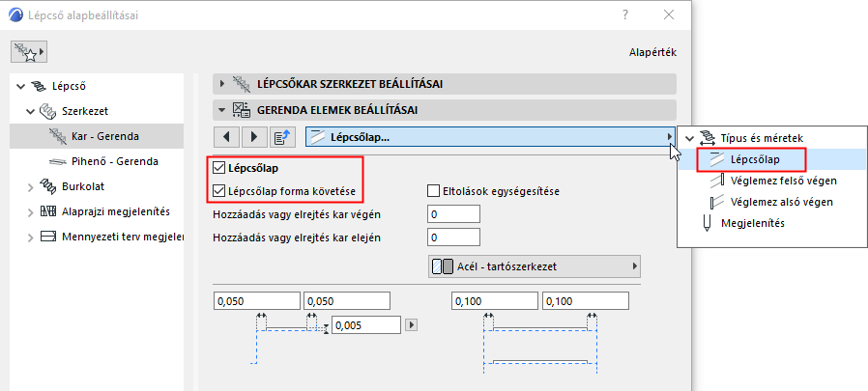The width and height of the screenshot is (868, 391).
Task: Click the Véglemez alsó végen icon
Action: point(716,202)
